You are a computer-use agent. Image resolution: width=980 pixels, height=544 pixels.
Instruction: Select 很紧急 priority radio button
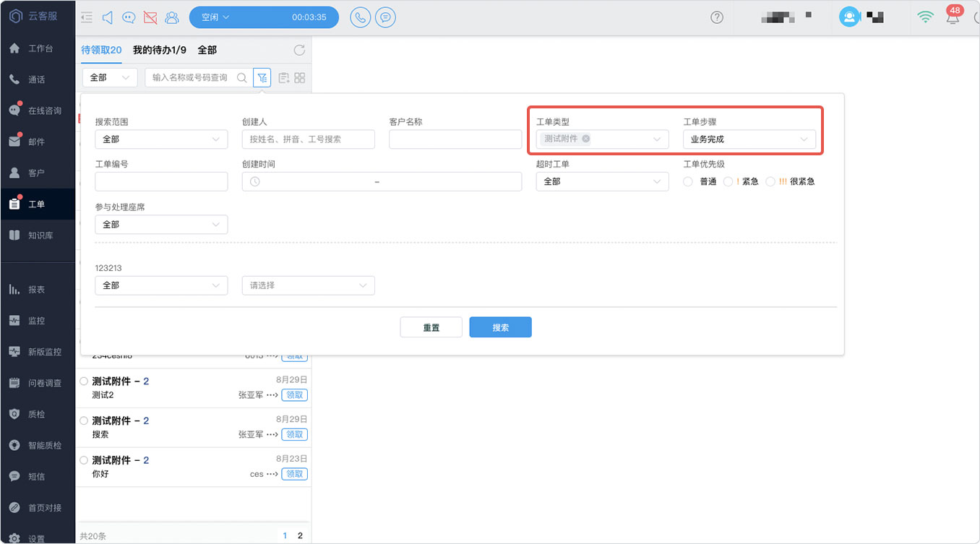770,182
